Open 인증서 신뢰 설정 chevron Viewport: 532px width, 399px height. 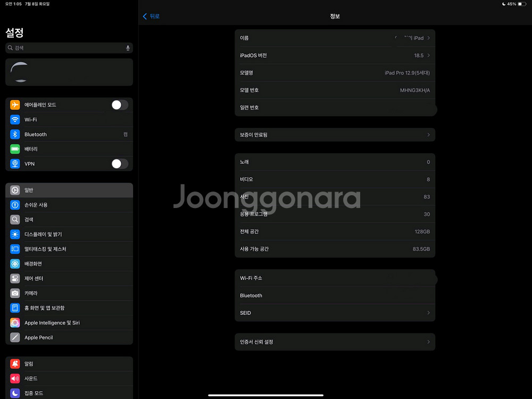pos(428,342)
